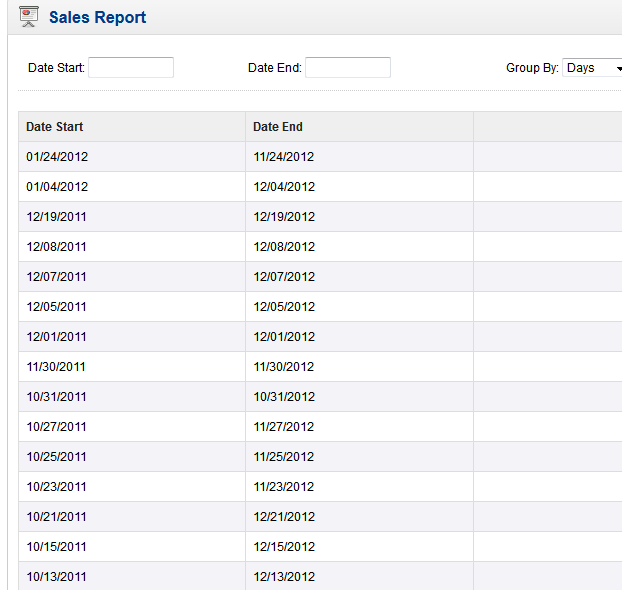Screen dimensions: 622x590
Task: Select the 11/24/2012 end date cell
Action: click(x=359, y=157)
